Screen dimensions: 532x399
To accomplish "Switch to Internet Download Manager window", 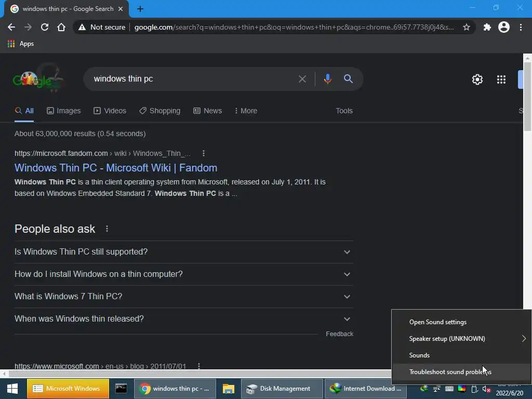I will (x=365, y=389).
